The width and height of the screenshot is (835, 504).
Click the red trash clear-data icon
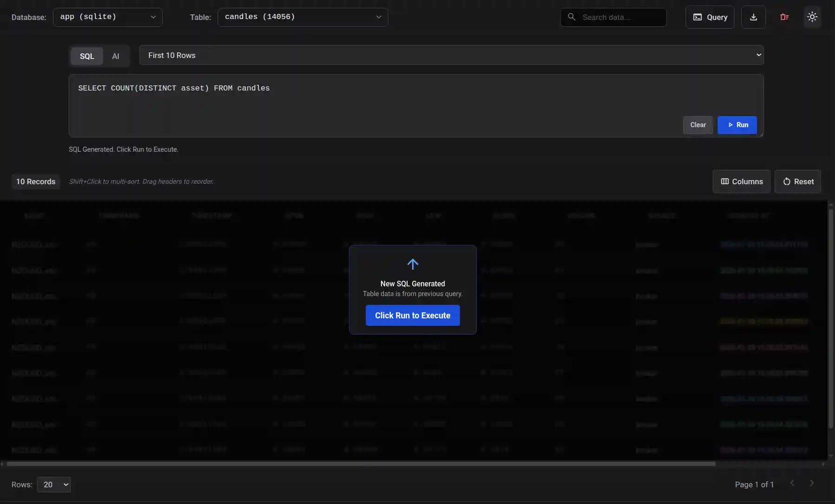(784, 17)
